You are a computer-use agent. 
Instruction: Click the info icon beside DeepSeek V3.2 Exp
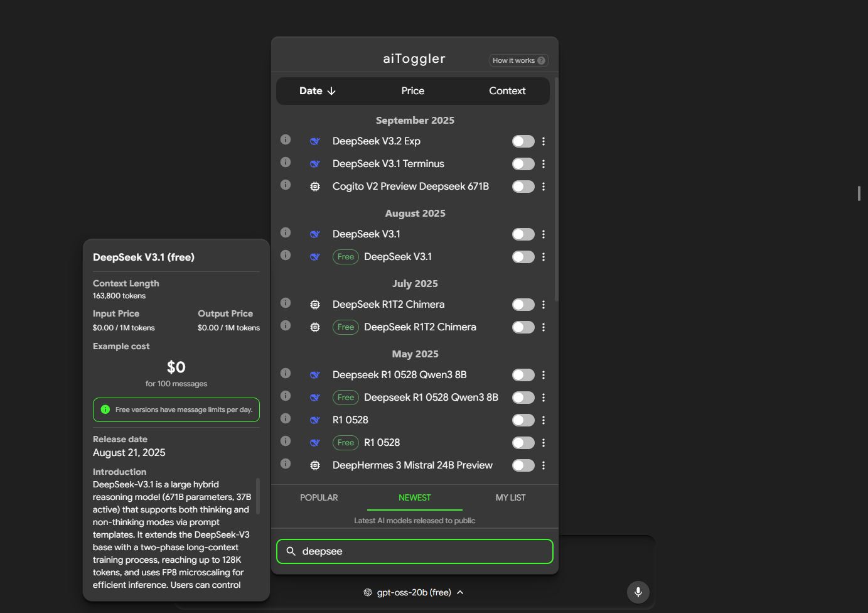(286, 139)
